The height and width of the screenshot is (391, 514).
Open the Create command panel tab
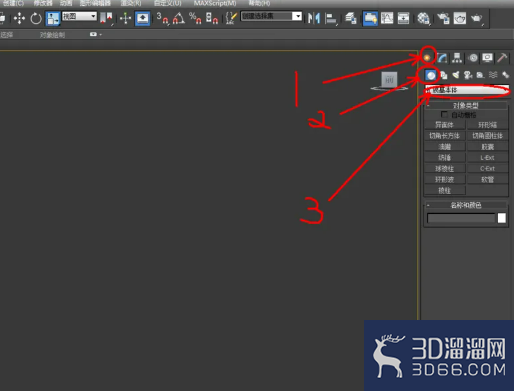(x=427, y=58)
